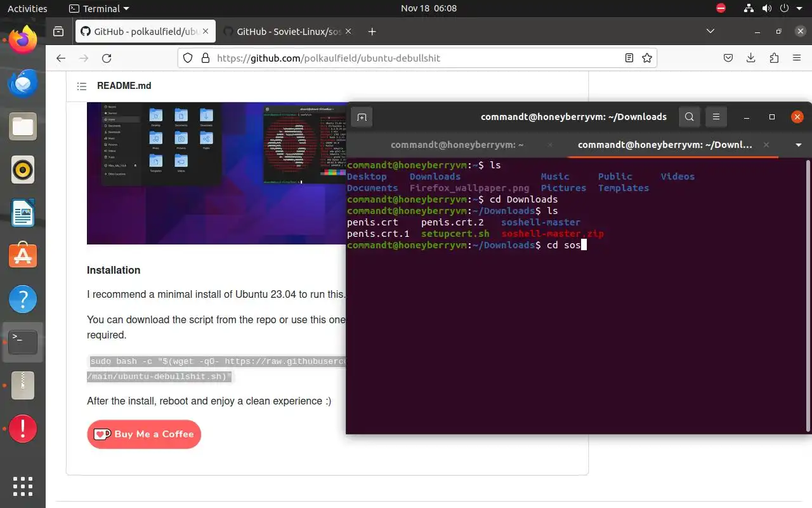
Task: Open a new Firefox tab
Action: (372, 31)
